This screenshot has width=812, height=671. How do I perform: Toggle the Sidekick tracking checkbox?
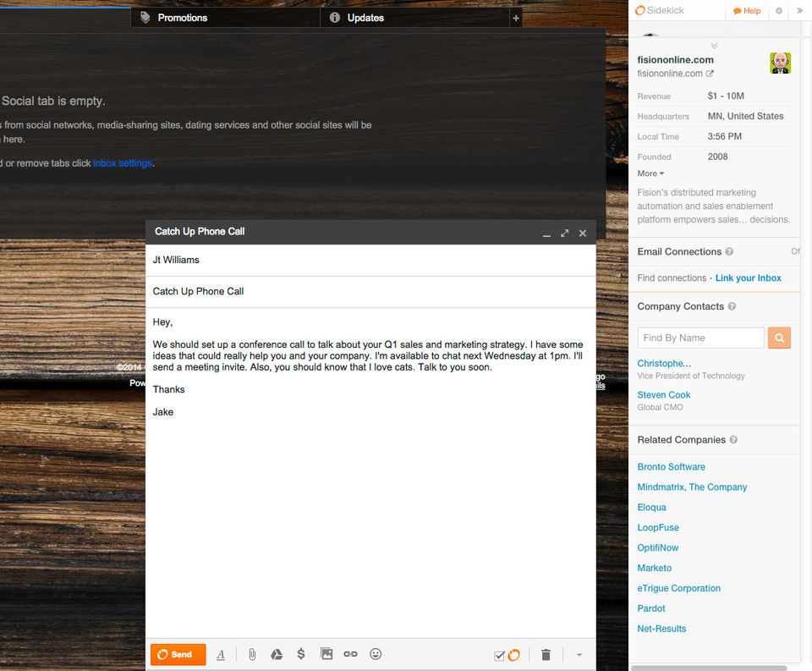click(x=499, y=656)
